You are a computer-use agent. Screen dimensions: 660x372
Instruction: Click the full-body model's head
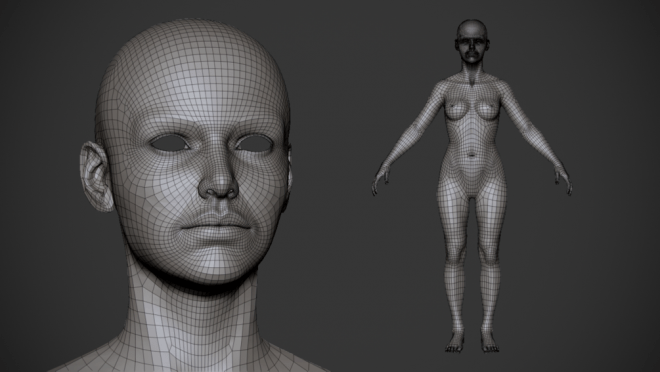pos(472,41)
